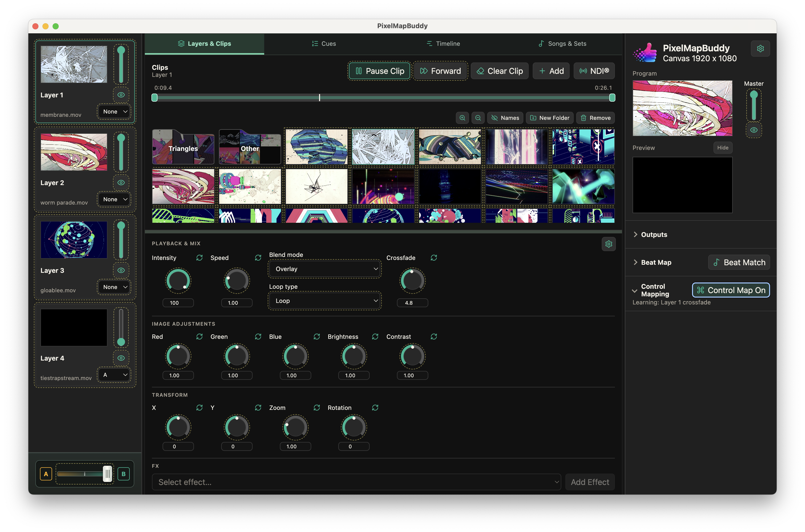
Task: Expand the Beat Map section
Action: (x=652, y=262)
